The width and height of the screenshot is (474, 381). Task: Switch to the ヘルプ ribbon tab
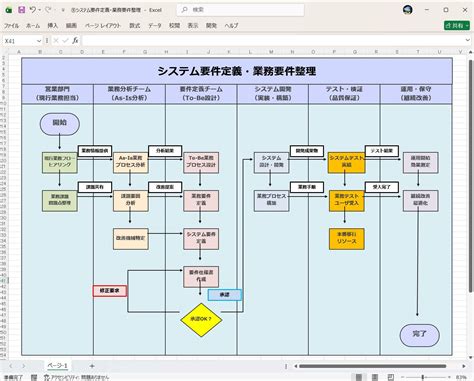point(231,26)
